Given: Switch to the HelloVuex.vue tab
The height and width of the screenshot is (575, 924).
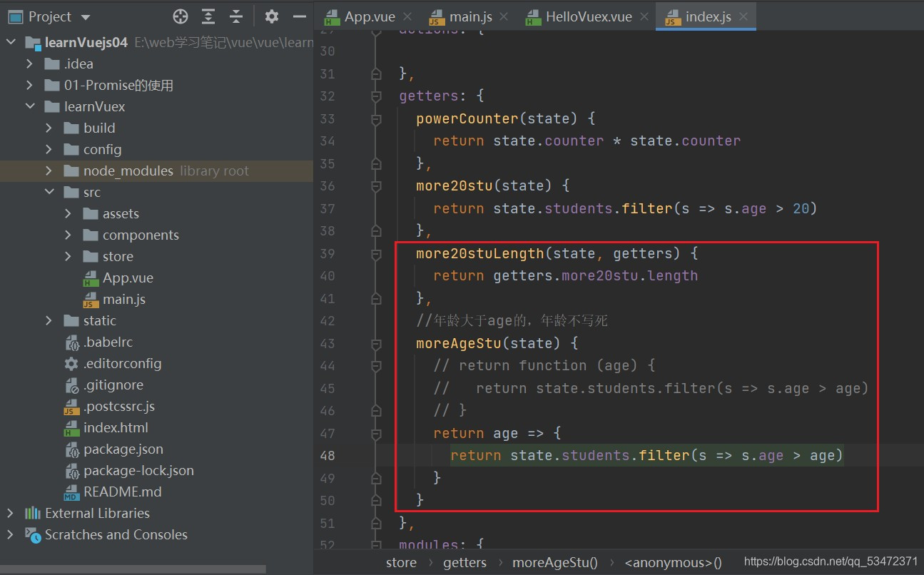Looking at the screenshot, I should [589, 16].
